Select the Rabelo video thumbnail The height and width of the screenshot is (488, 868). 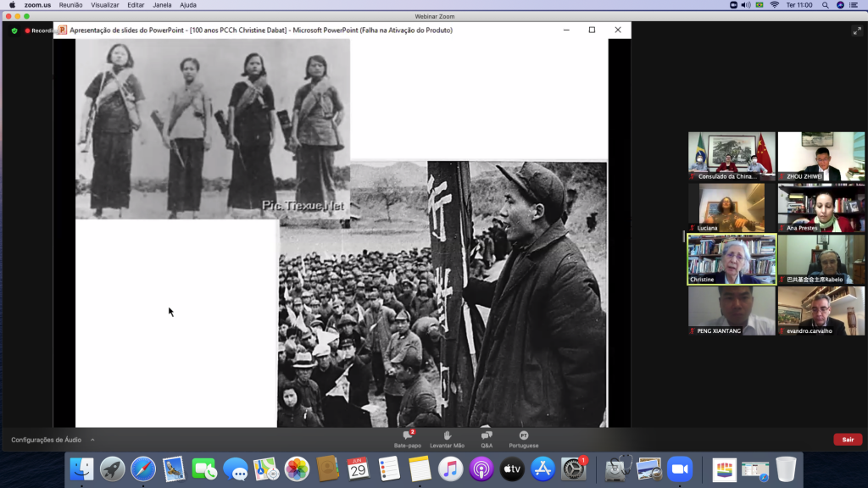point(821,259)
